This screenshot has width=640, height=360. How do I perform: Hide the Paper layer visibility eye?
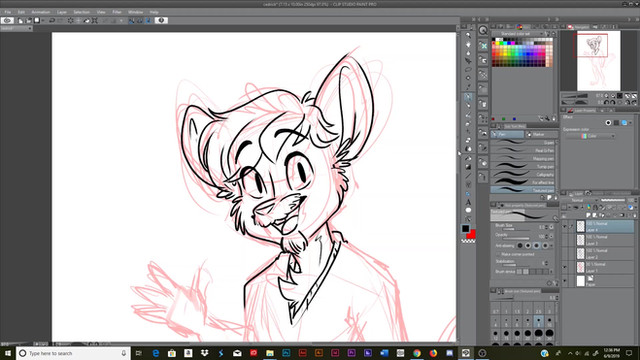(565, 281)
